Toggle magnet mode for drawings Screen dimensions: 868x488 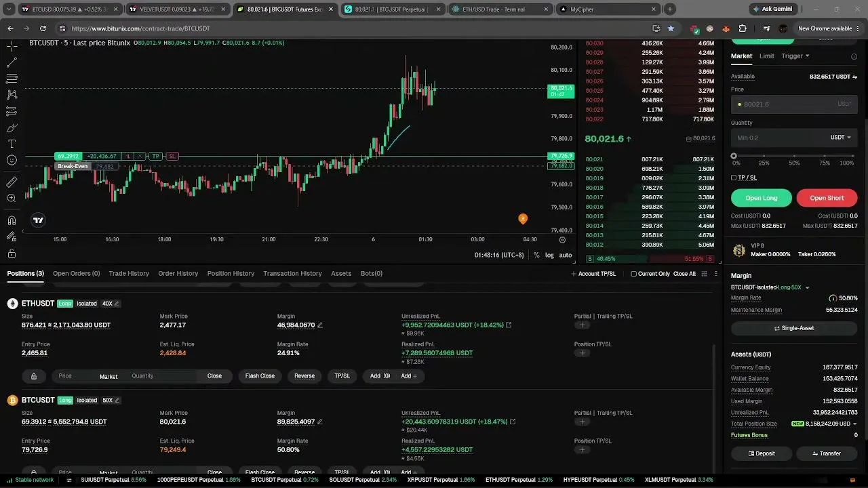point(12,220)
